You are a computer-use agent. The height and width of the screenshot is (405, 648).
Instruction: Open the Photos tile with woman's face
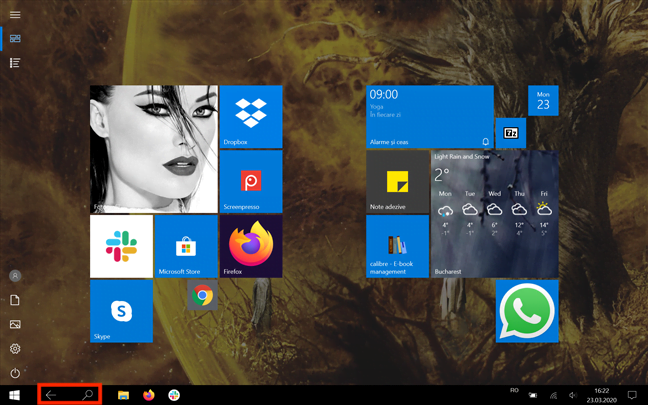[154, 149]
